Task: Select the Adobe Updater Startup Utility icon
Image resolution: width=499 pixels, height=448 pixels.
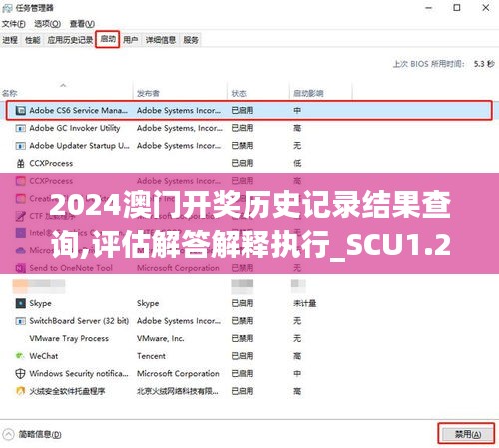Action: (x=21, y=146)
